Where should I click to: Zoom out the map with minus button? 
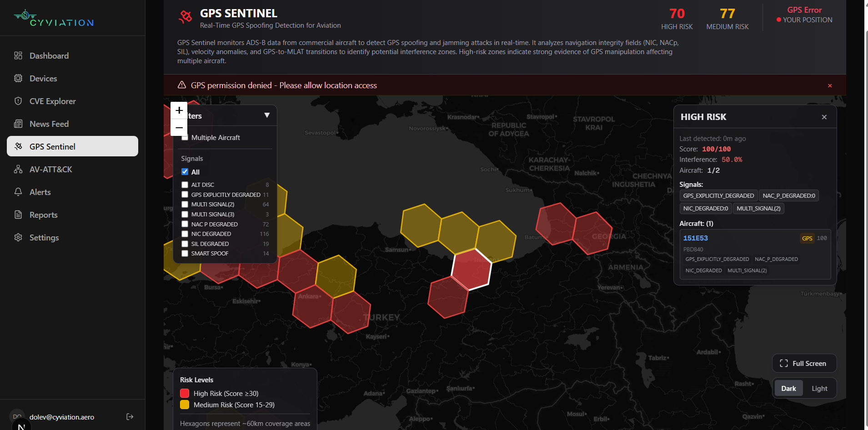[x=179, y=128]
